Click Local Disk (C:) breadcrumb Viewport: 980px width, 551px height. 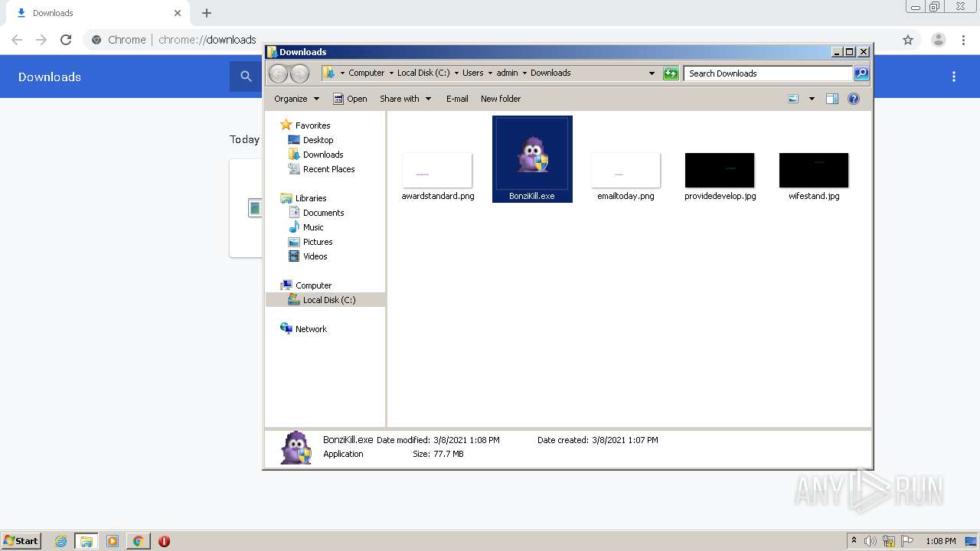click(x=423, y=73)
